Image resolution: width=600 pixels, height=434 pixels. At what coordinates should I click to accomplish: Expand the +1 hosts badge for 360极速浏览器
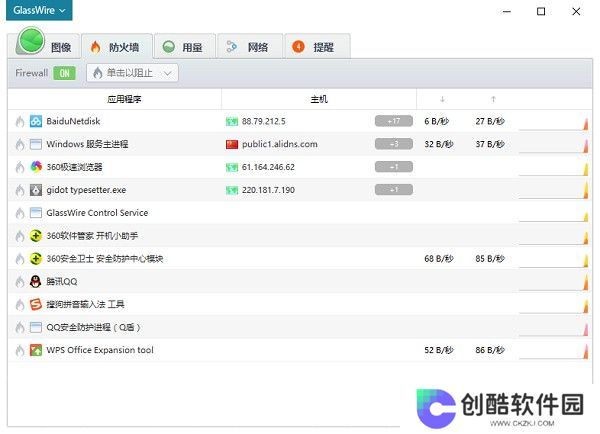click(x=394, y=167)
